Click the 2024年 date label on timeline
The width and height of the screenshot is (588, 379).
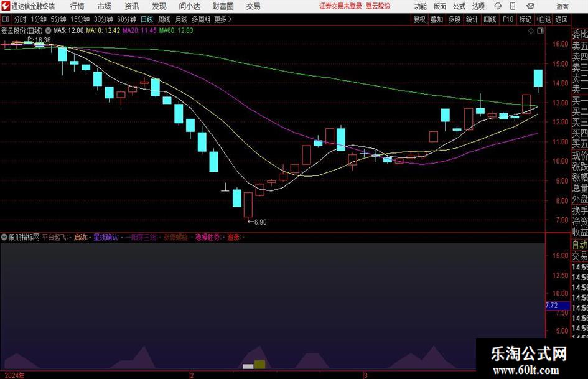[x=15, y=375]
